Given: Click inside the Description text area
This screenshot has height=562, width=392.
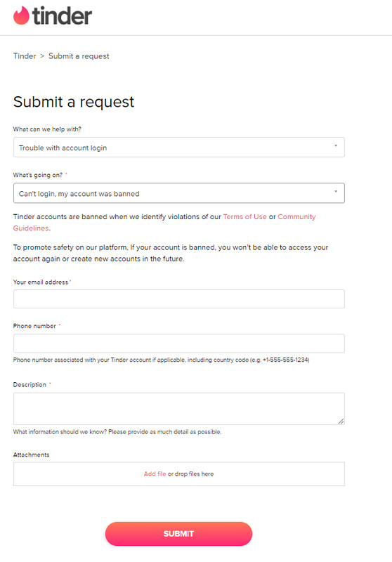Looking at the screenshot, I should (x=179, y=409).
